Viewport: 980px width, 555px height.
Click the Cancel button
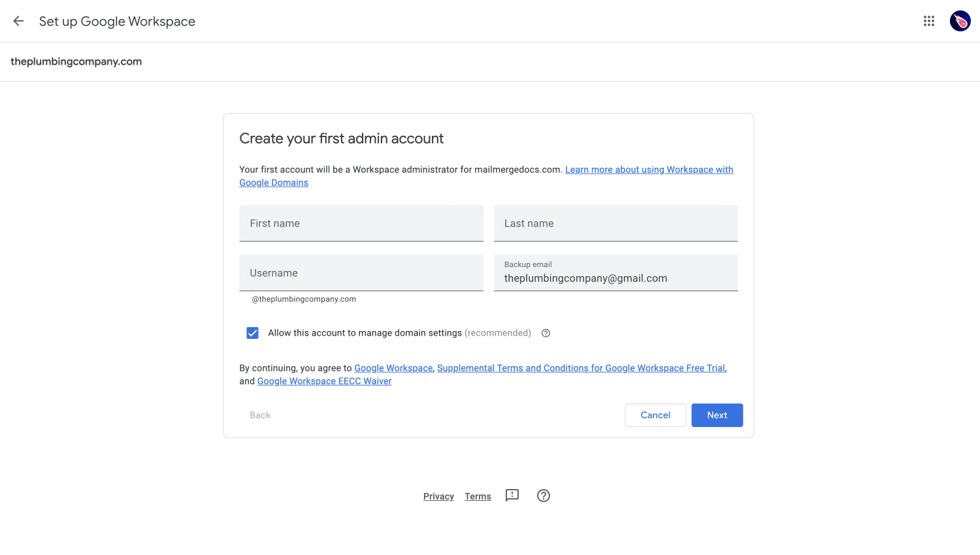[655, 415]
